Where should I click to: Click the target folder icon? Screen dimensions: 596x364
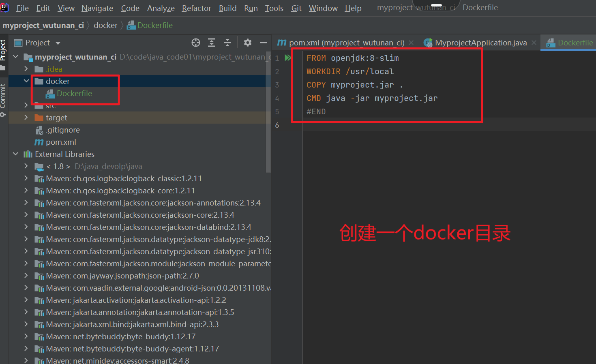(39, 118)
